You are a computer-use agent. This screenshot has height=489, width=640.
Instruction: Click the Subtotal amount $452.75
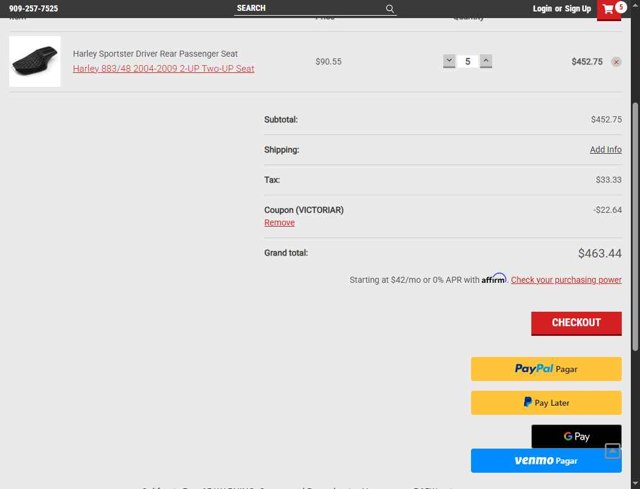[607, 120]
